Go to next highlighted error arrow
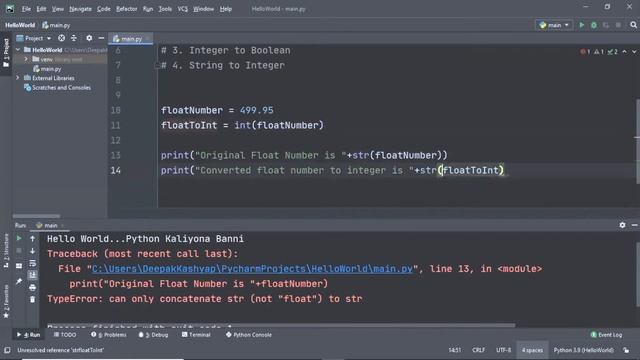 (634, 52)
